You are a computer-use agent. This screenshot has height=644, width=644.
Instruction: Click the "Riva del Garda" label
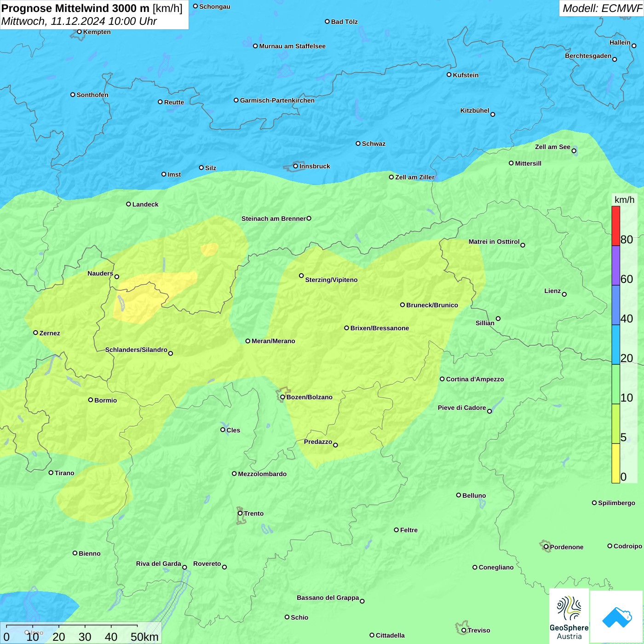click(x=159, y=563)
